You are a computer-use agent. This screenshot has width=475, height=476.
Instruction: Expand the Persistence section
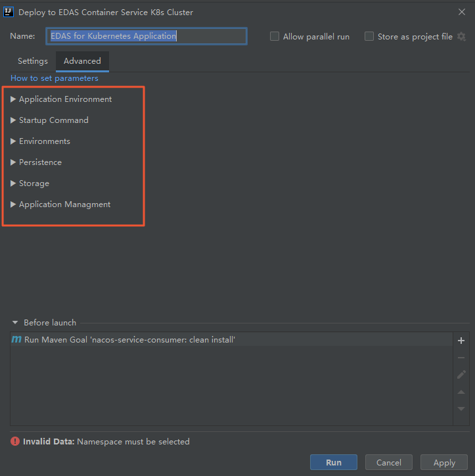click(x=13, y=162)
